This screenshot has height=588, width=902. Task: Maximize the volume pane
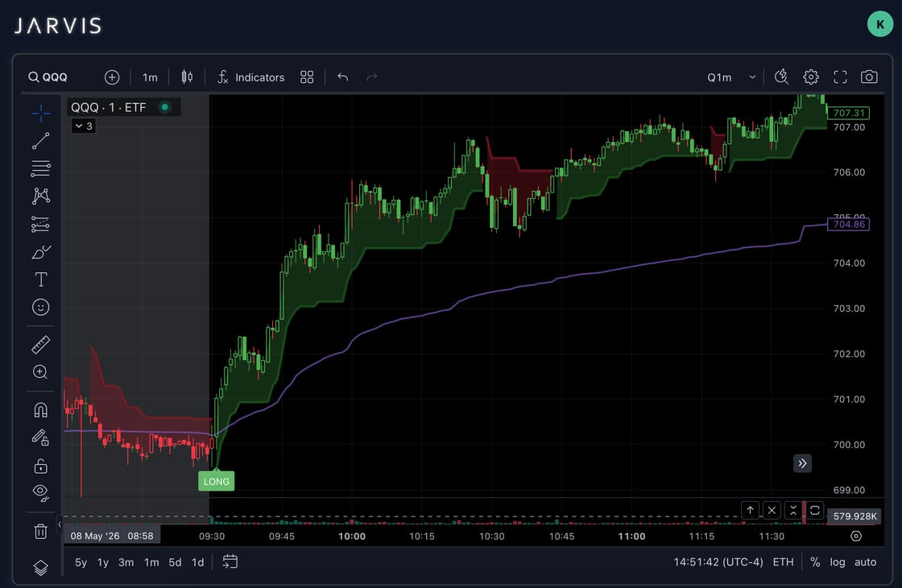click(x=815, y=511)
